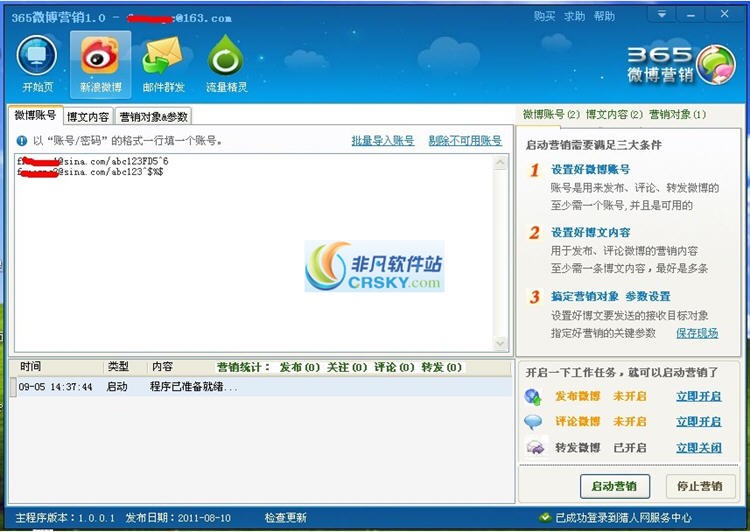Screen dimensions: 750x532
Task: Click the 365微博营销 logo globe icon
Action: (716, 65)
